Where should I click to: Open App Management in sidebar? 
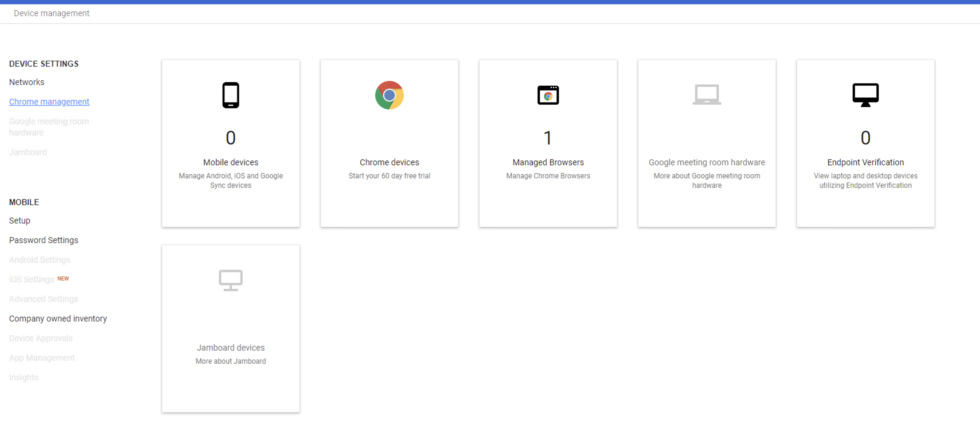tap(42, 358)
